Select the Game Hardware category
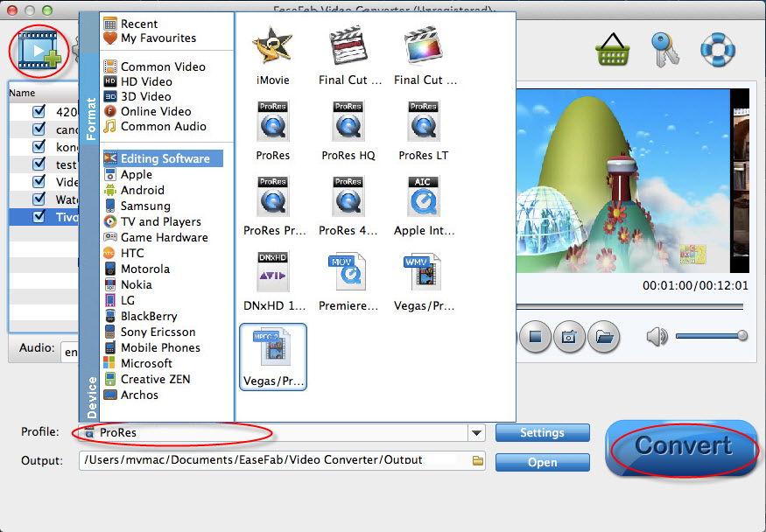The width and height of the screenshot is (766, 532). coord(156,237)
